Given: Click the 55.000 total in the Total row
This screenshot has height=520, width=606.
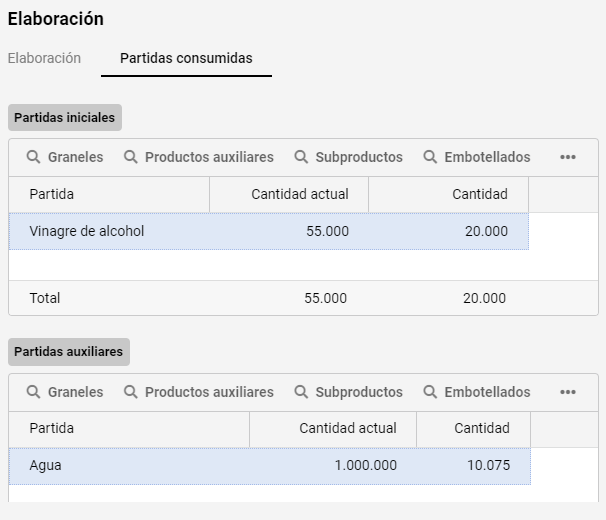Looking at the screenshot, I should tap(325, 298).
